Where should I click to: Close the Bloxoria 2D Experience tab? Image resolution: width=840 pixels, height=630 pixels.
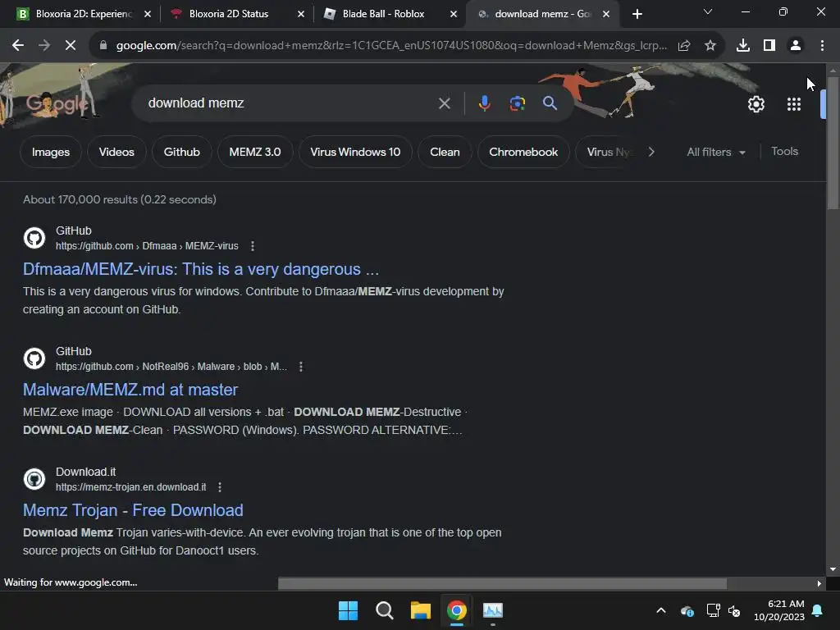coord(148,14)
